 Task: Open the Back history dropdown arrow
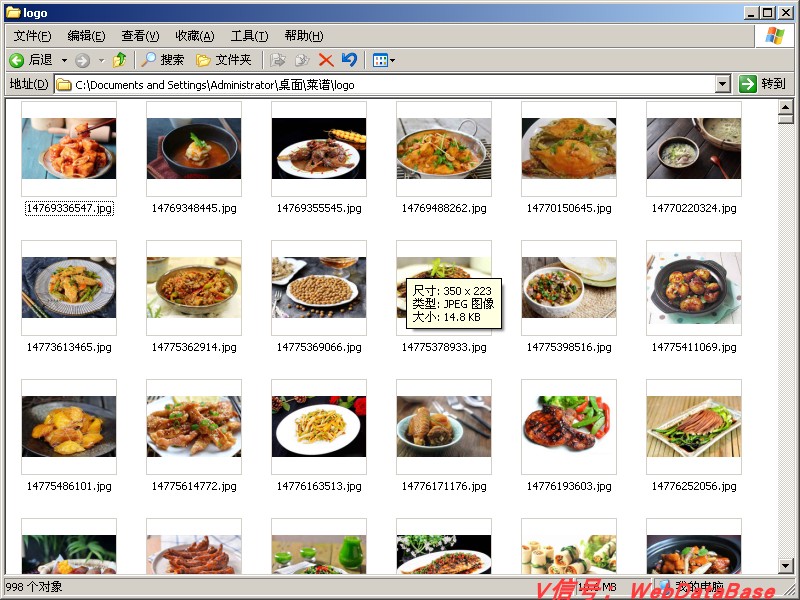[64, 60]
